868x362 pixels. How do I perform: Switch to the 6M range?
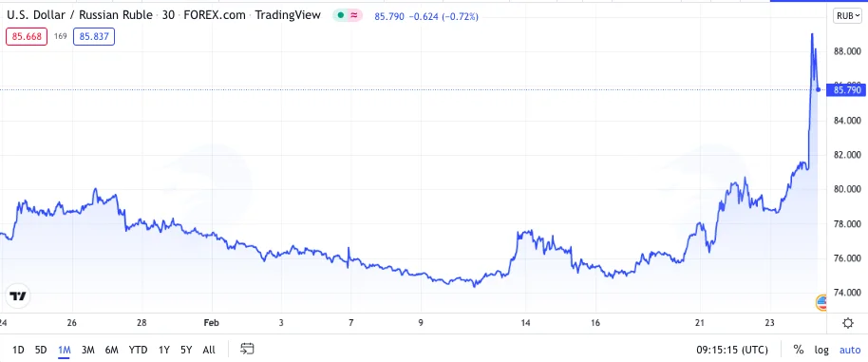pos(112,350)
